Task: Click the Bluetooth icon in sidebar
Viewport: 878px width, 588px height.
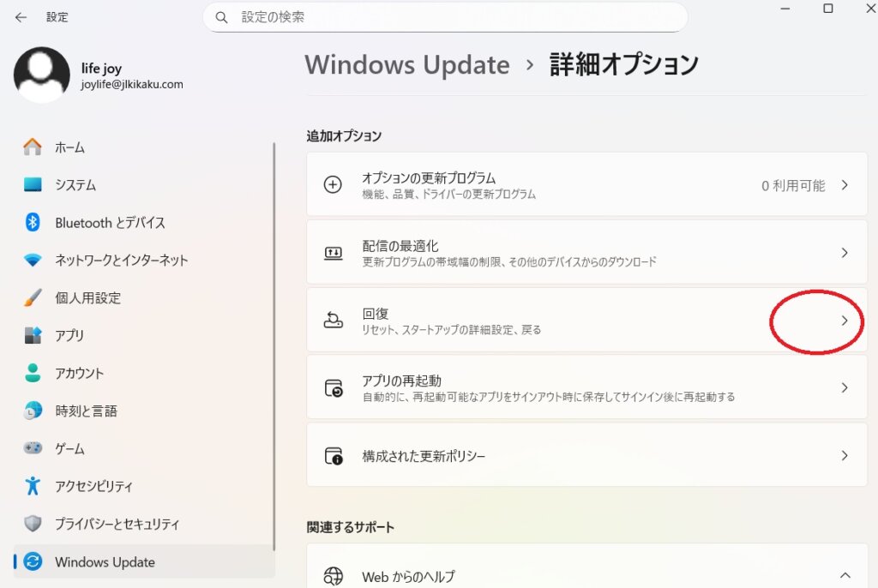Action: click(x=33, y=223)
